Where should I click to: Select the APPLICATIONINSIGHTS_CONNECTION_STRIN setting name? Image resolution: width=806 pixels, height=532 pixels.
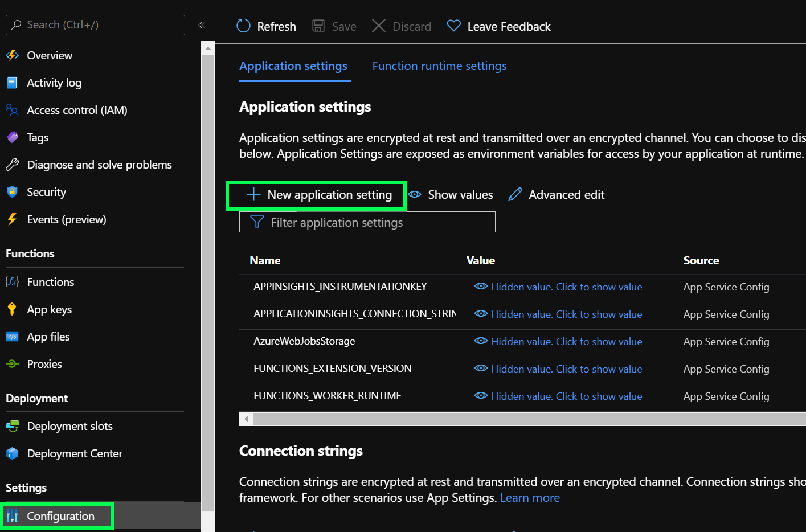[355, 314]
